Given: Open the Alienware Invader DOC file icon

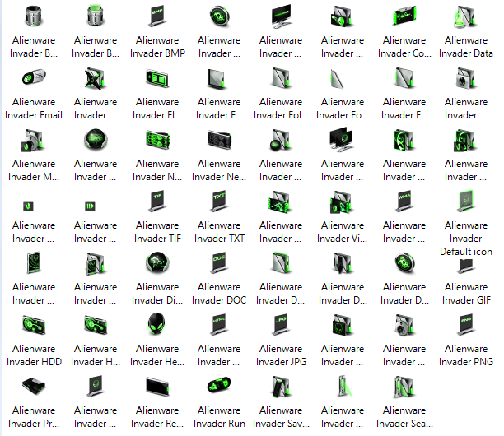Looking at the screenshot, I should [219, 263].
